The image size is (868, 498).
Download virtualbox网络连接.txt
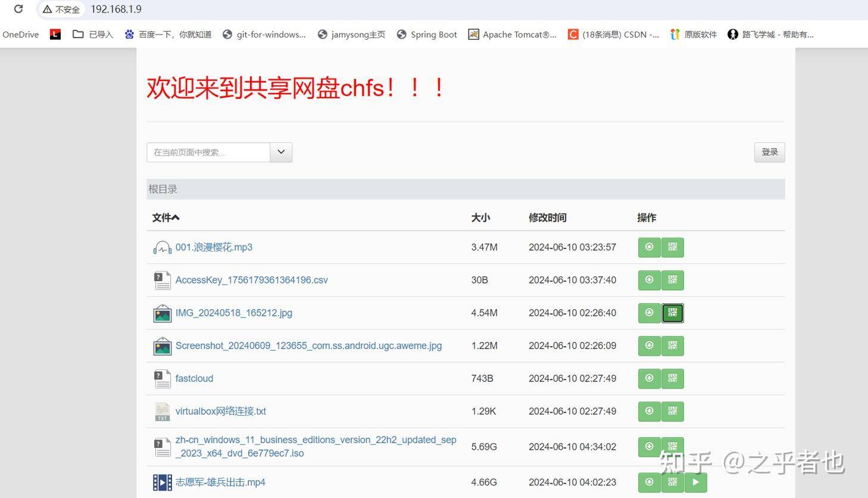(650, 411)
